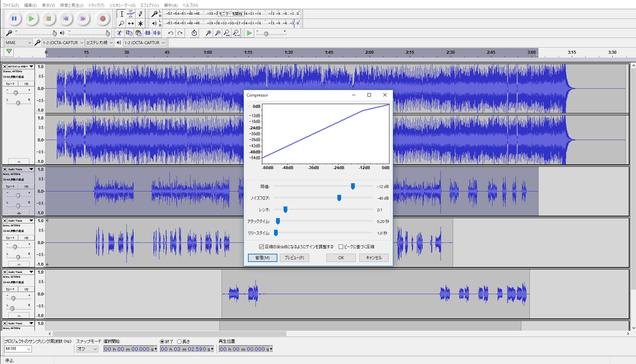
Task: Click the Zoom In magnifier icon
Action: point(208,33)
